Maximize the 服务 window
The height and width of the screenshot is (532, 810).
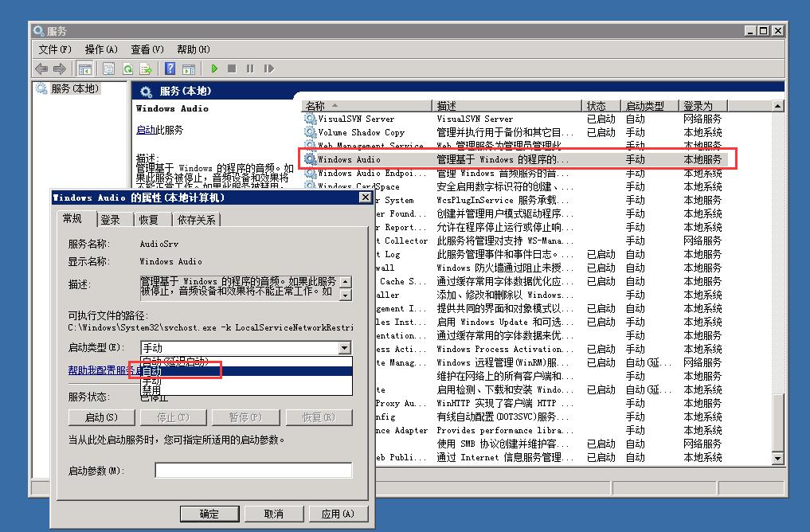coord(763,31)
